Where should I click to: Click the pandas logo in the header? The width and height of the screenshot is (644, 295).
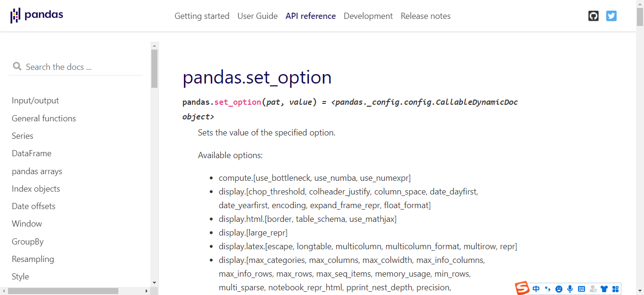click(37, 16)
